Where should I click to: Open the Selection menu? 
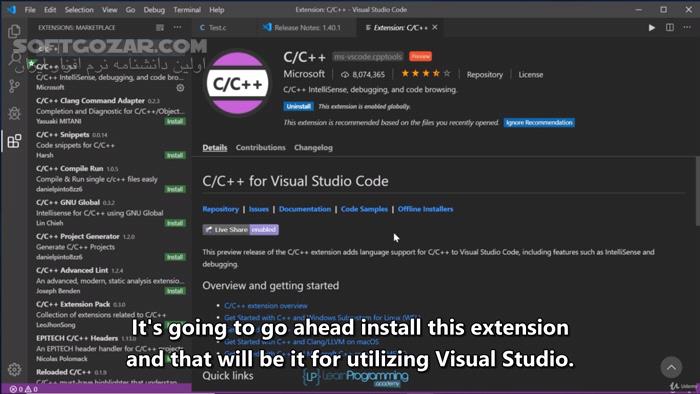point(79,9)
